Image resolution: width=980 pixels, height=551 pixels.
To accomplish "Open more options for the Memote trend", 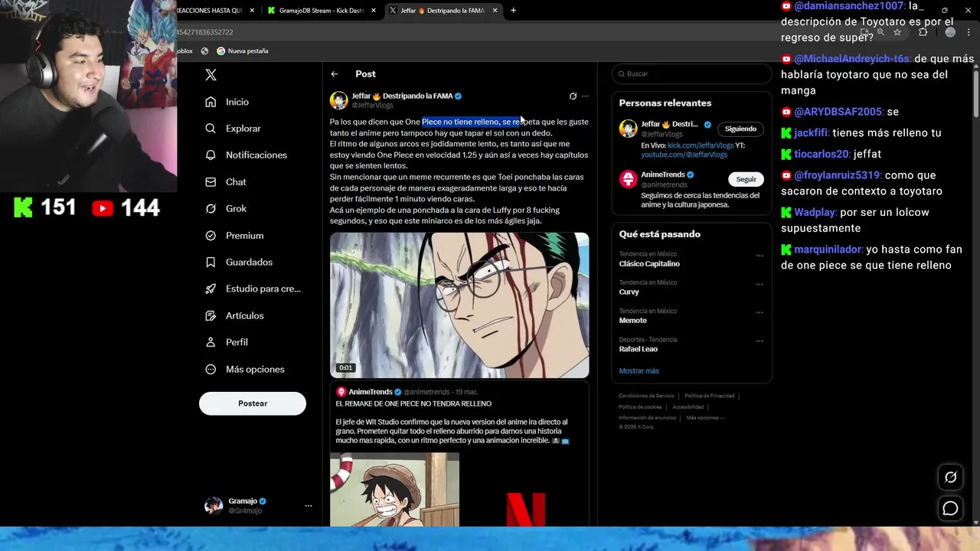I will (759, 312).
